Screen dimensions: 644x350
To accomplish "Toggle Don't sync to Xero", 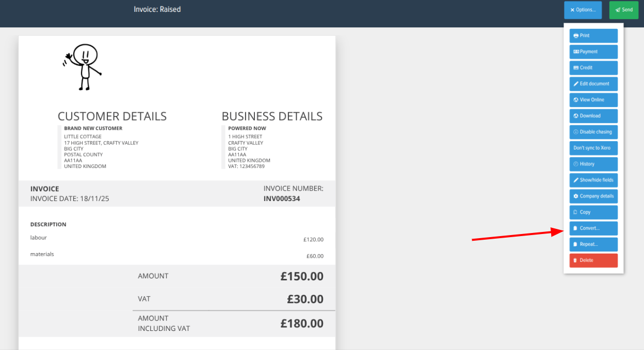I will (593, 148).
